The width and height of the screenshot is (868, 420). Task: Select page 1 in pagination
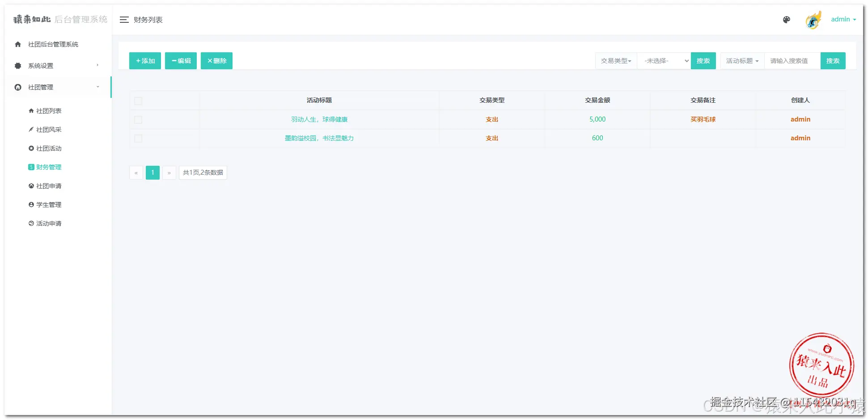(152, 172)
